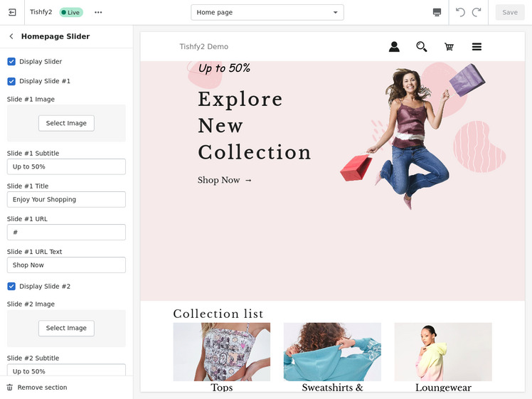This screenshot has height=399, width=532.
Task: Focus the Slide #1 Title field
Action: [x=66, y=199]
